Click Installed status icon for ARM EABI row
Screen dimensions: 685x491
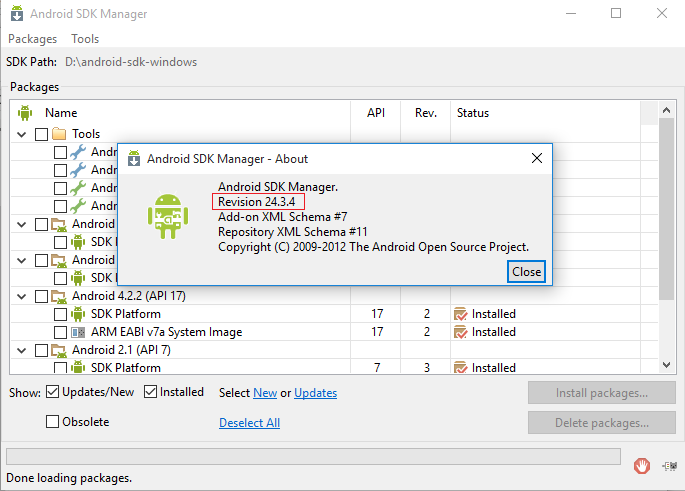(461, 332)
